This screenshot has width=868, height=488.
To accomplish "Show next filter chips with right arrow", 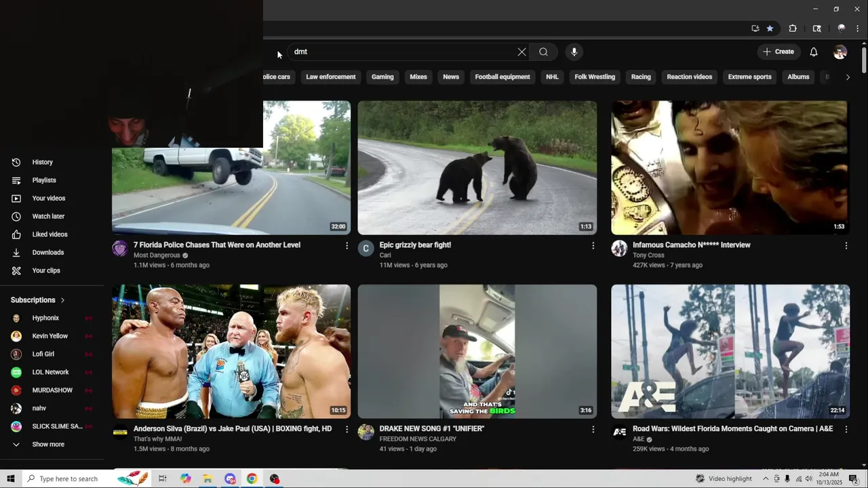I will pyautogui.click(x=848, y=77).
